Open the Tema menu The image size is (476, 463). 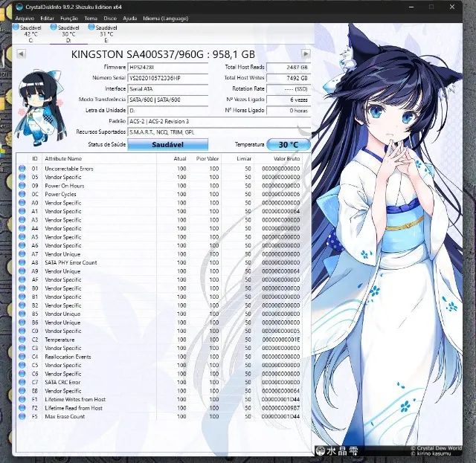91,19
